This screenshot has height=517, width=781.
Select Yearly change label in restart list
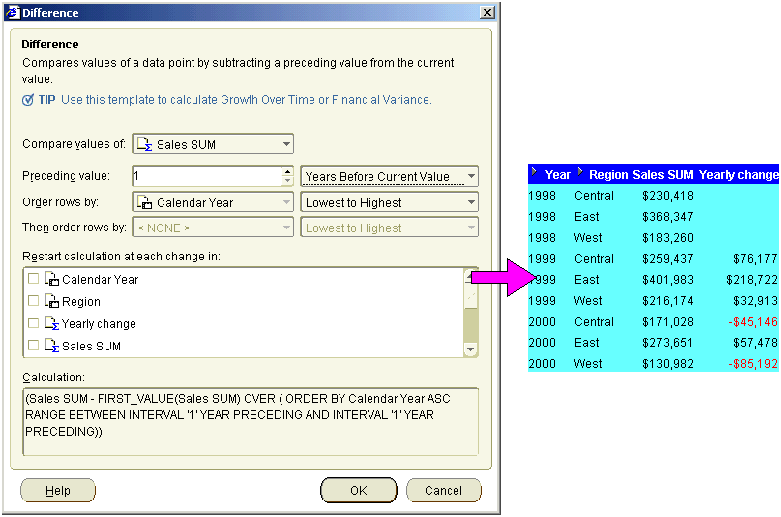[99, 324]
